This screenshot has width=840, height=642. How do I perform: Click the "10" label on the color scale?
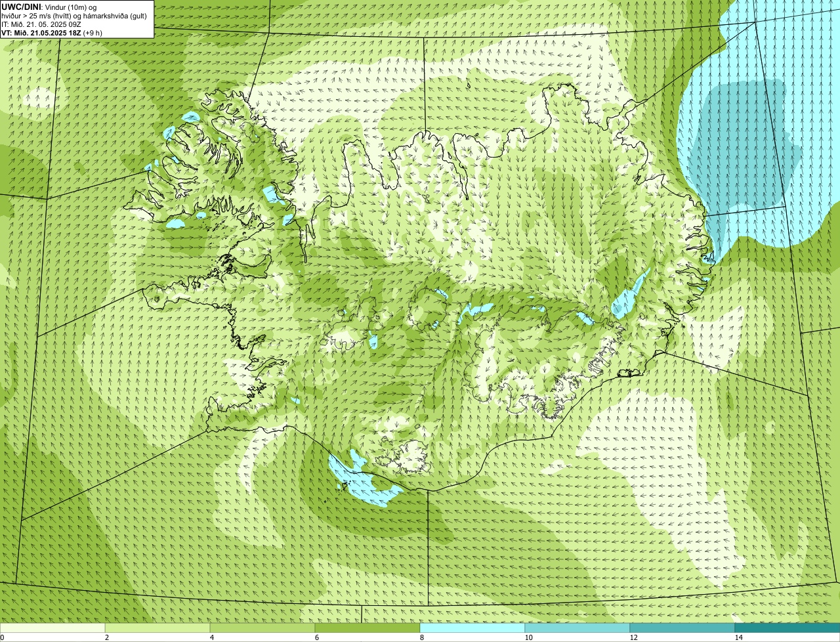click(528, 637)
